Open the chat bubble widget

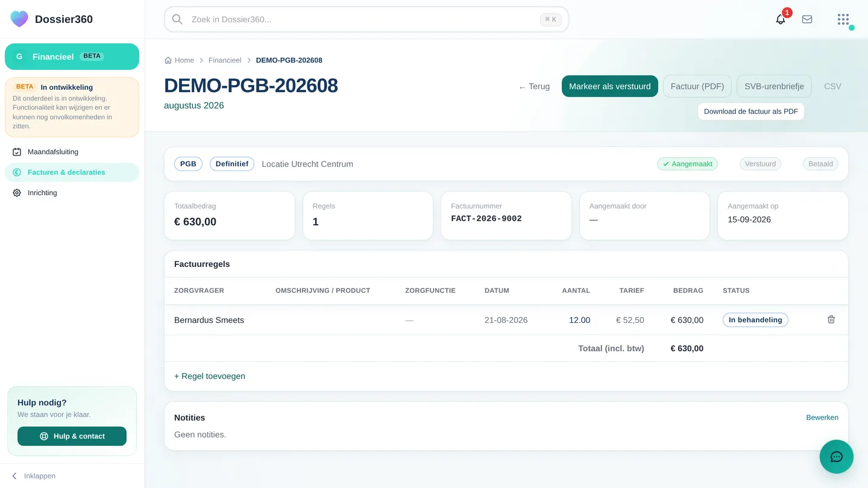[837, 457]
